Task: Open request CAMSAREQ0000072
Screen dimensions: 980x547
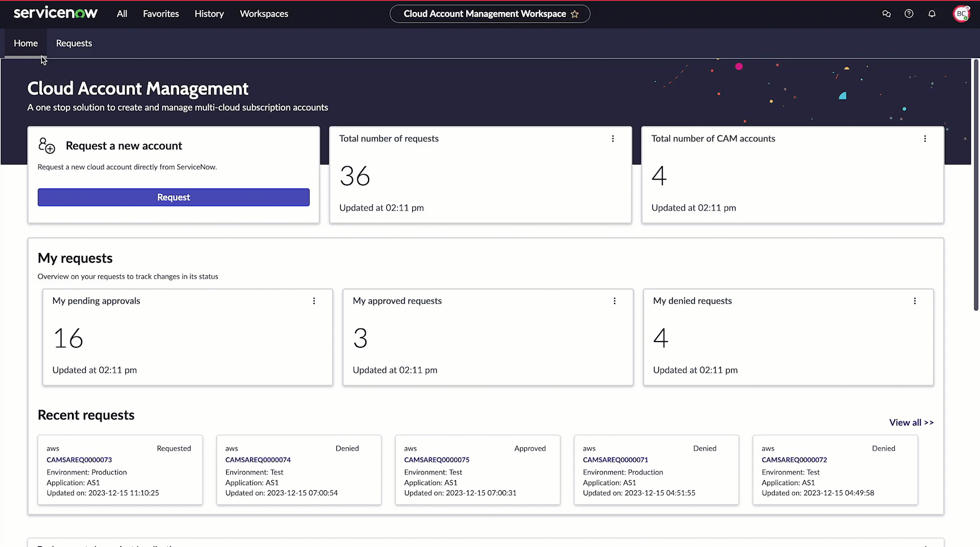Action: coord(794,460)
